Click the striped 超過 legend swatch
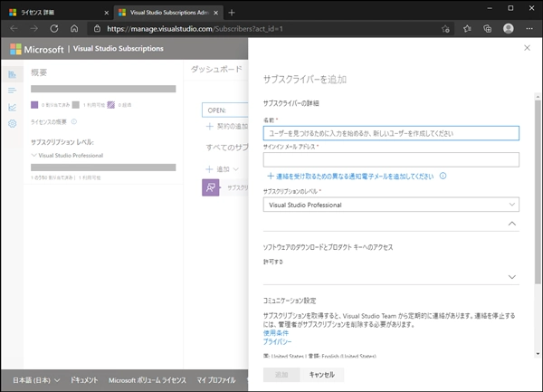The height and width of the screenshot is (392, 543). coord(110,105)
